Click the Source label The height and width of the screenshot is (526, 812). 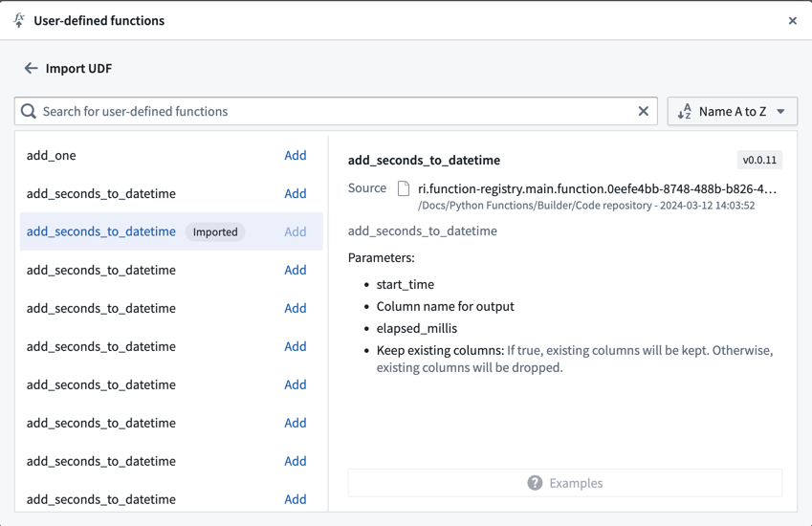tap(367, 188)
